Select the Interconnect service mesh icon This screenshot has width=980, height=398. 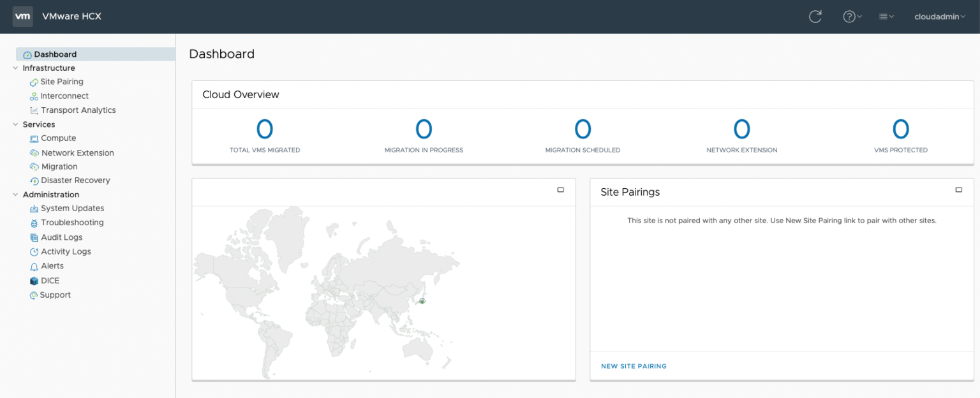33,96
